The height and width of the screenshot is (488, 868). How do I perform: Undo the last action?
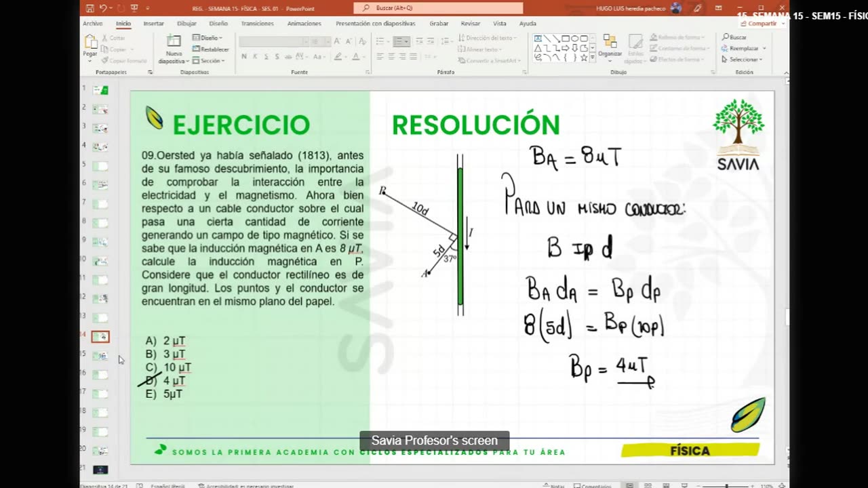[102, 8]
